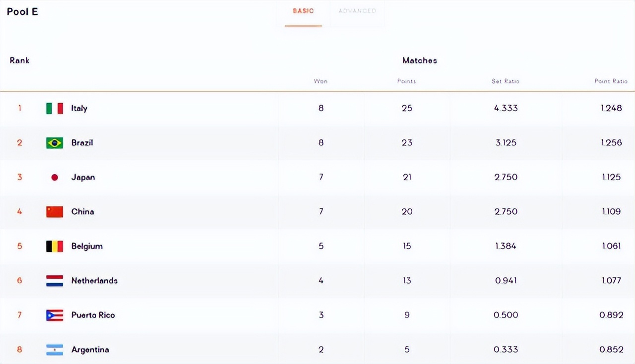Click the Set Ratio column header
The width and height of the screenshot is (635, 364).
pos(506,81)
